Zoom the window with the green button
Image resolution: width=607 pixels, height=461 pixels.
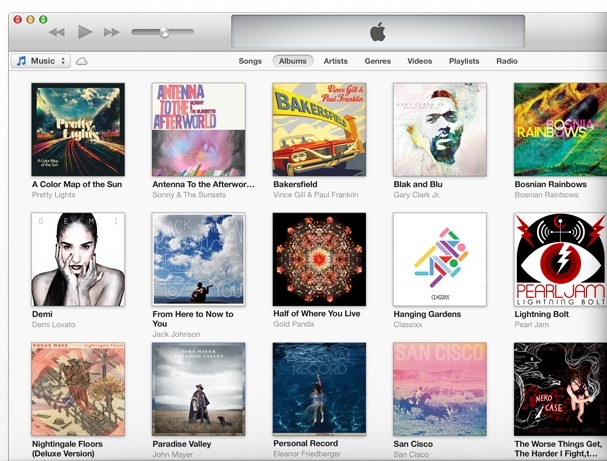click(x=43, y=19)
